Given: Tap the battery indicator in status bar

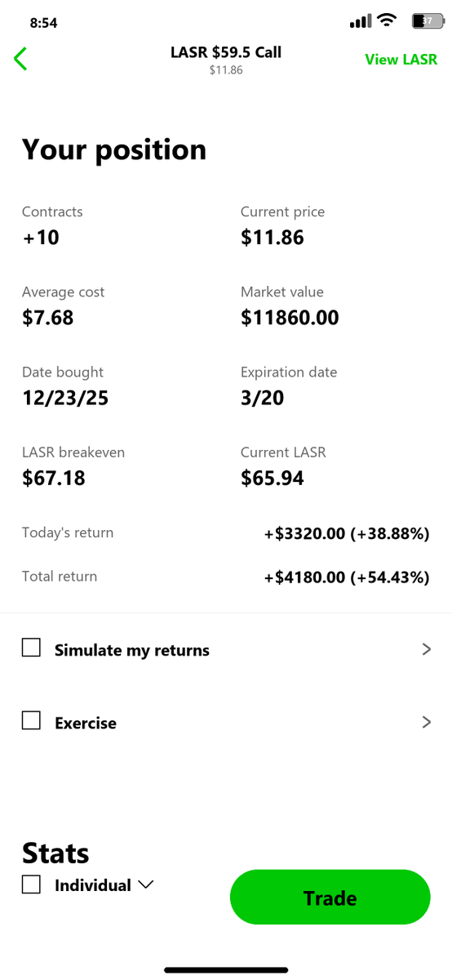Looking at the screenshot, I should [428, 22].
